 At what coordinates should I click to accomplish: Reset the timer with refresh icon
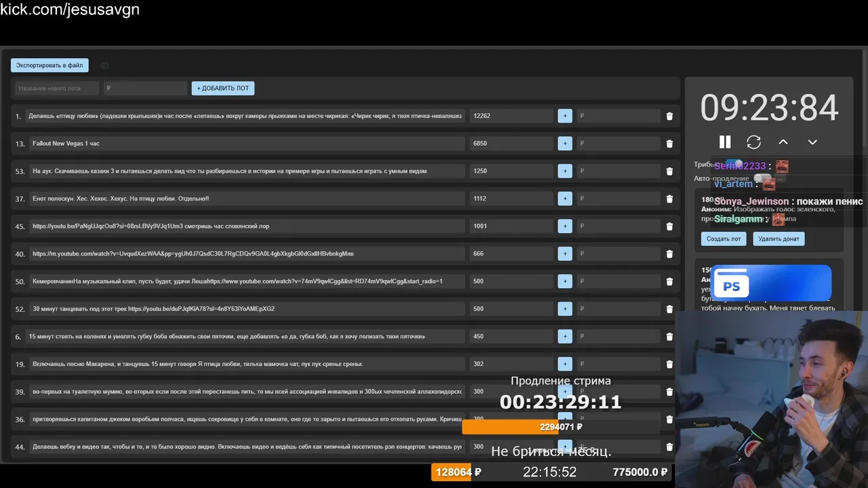tap(754, 142)
